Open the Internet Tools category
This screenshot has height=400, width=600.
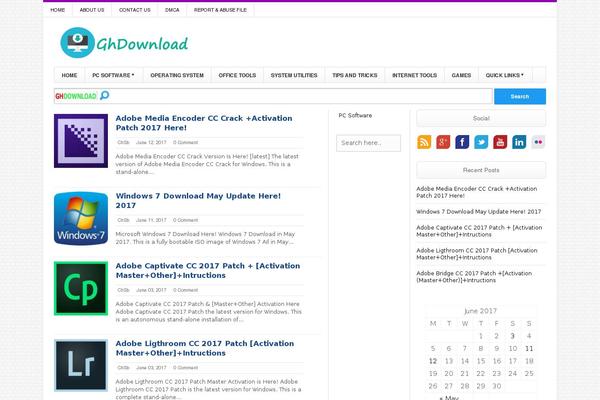(414, 75)
